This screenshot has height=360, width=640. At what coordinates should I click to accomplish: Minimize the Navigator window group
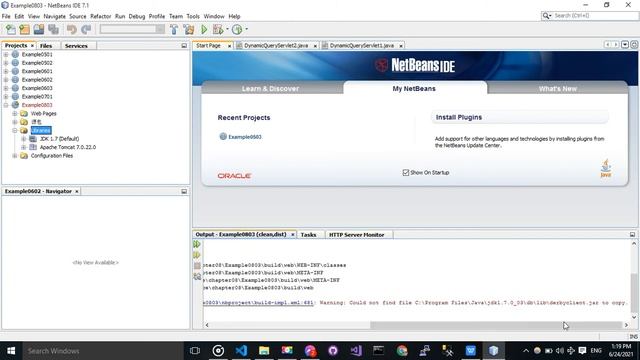184,191
